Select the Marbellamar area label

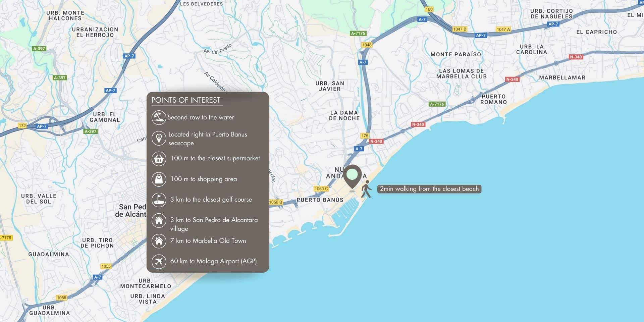pos(562,77)
